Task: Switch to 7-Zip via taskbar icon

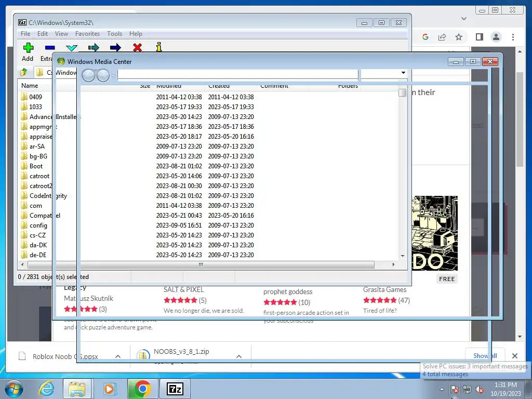Action: pos(175,389)
